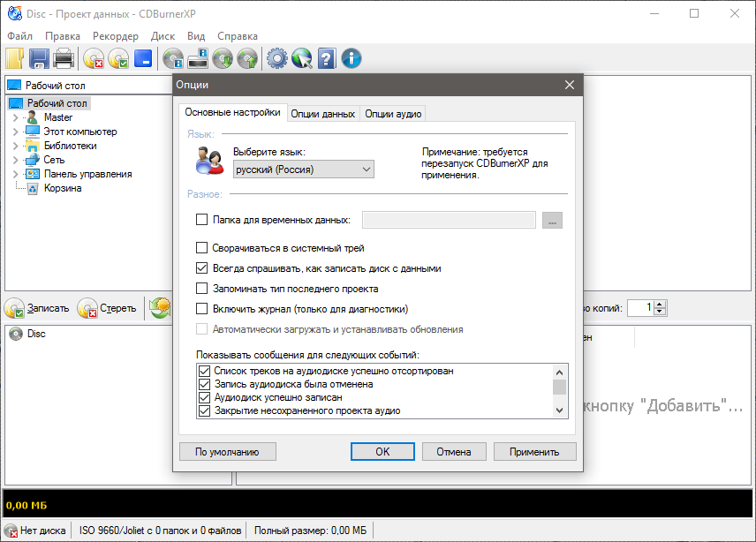Click the disc information toolbar icon
This screenshot has width=756, height=542.
click(173, 59)
